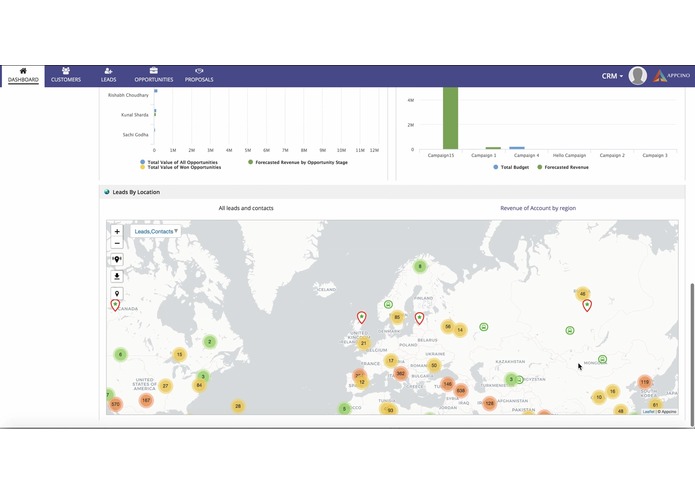Click the green round marker over Norway
695x494 pixels.
(x=388, y=304)
